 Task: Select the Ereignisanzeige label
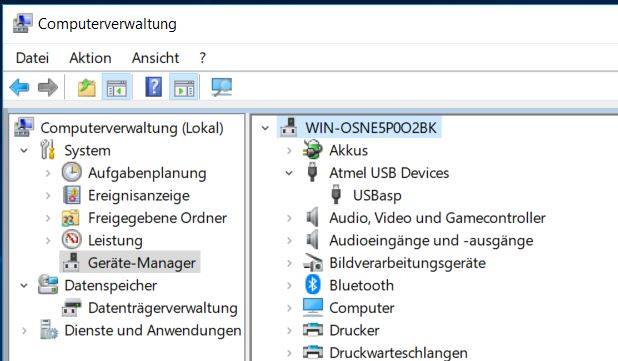click(x=139, y=196)
